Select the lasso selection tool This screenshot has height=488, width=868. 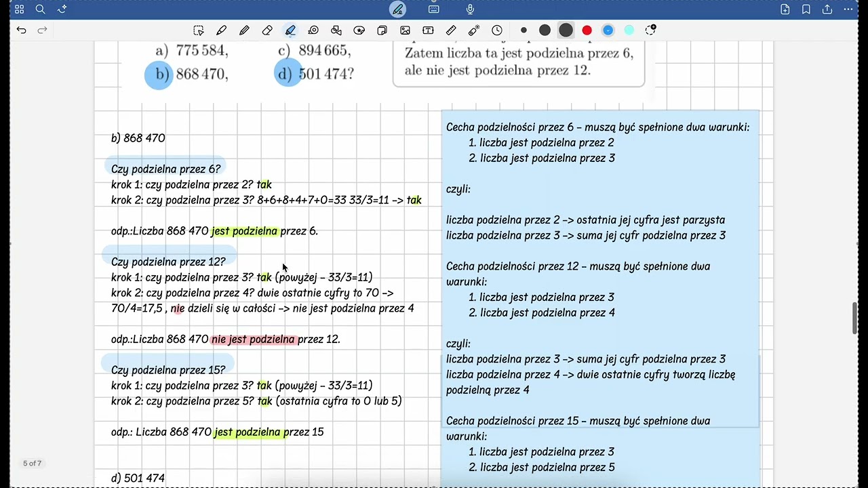pos(199,30)
